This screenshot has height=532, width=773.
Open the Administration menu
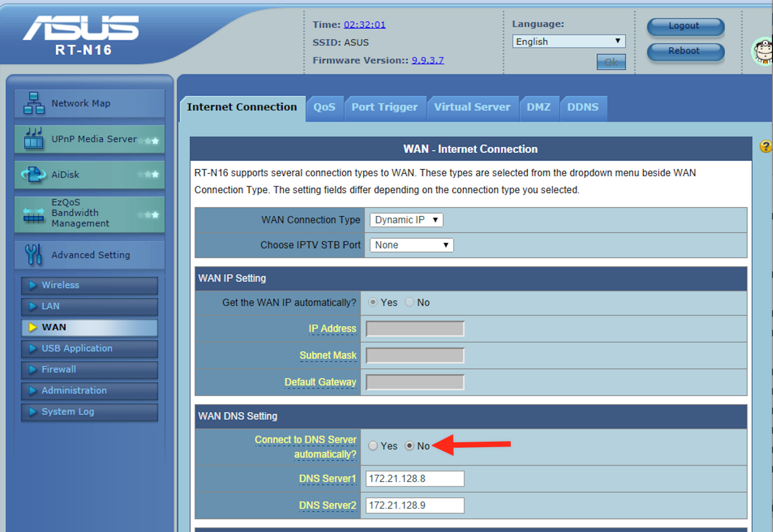click(x=90, y=391)
